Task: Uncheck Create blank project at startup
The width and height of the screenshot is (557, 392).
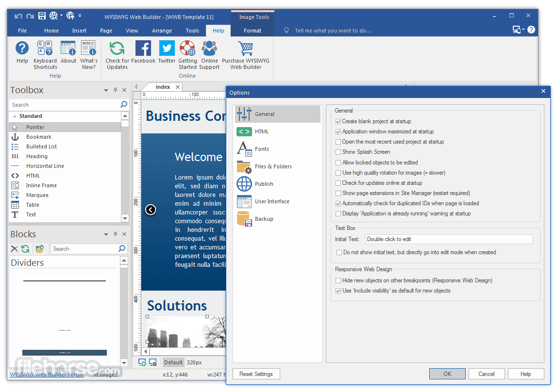Action: [338, 122]
